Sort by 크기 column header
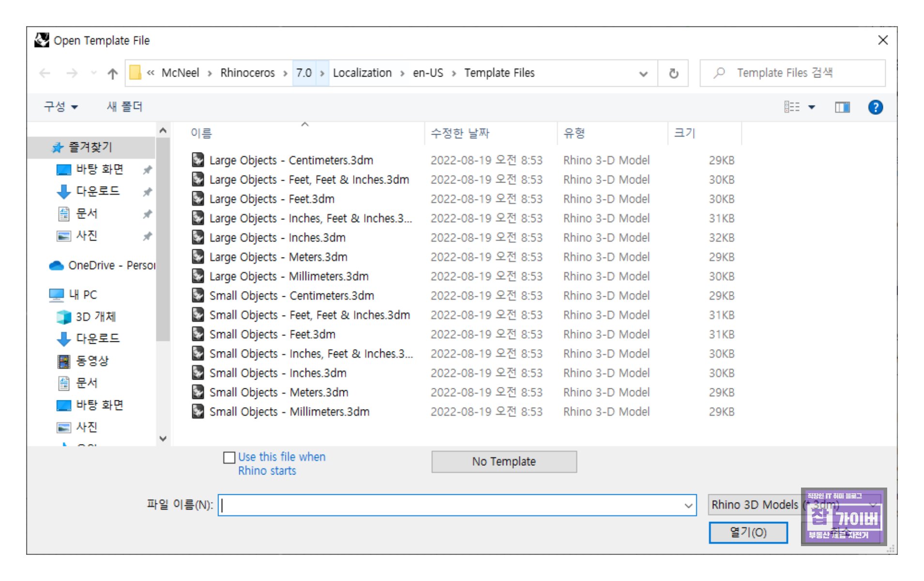Viewport: 924px width, 581px height. [684, 133]
